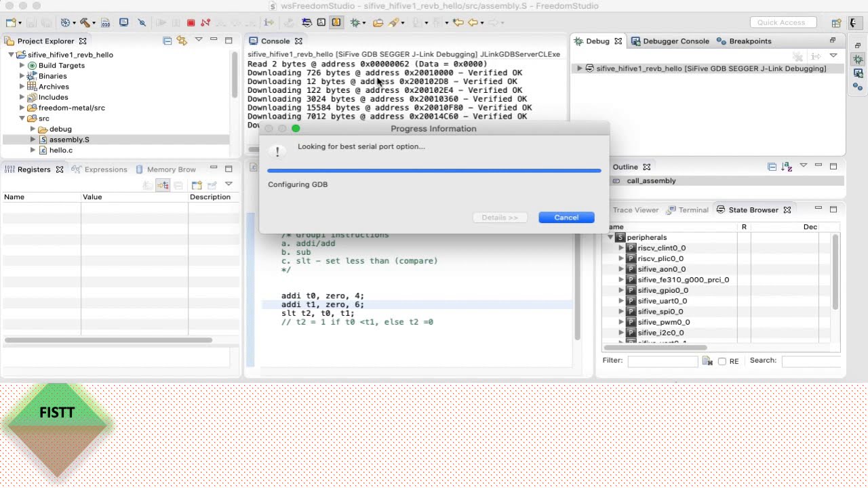
Task: Click the Debug bug icon in toolbar
Action: click(x=355, y=22)
